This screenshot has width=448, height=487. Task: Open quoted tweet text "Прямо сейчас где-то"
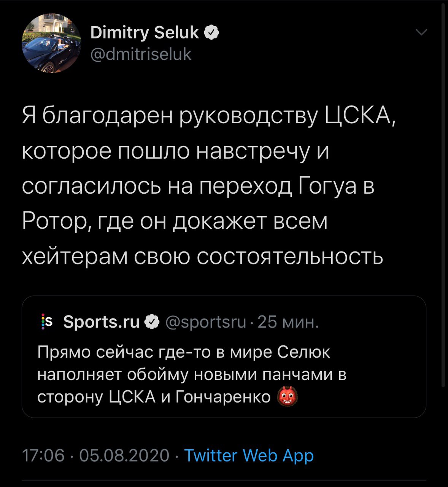pyautogui.click(x=184, y=352)
